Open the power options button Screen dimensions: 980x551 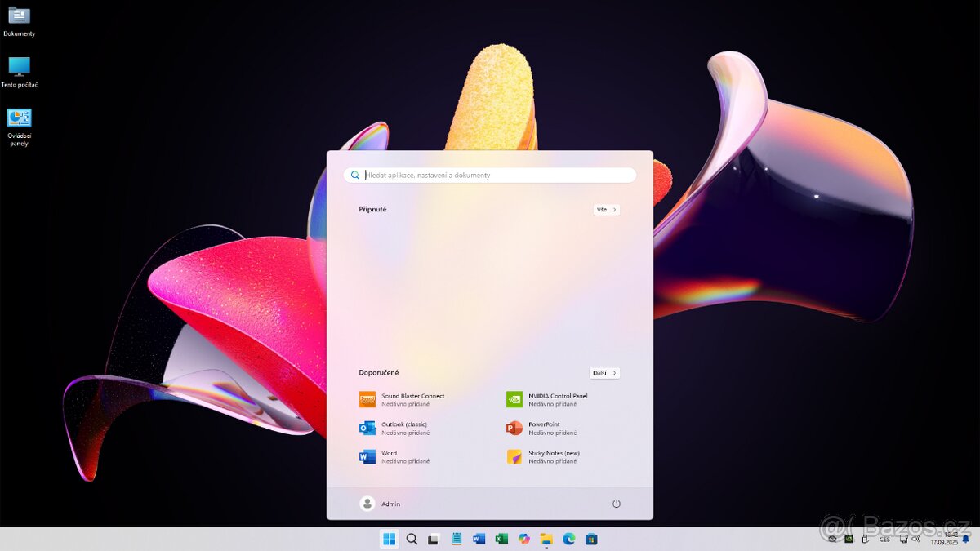617,504
